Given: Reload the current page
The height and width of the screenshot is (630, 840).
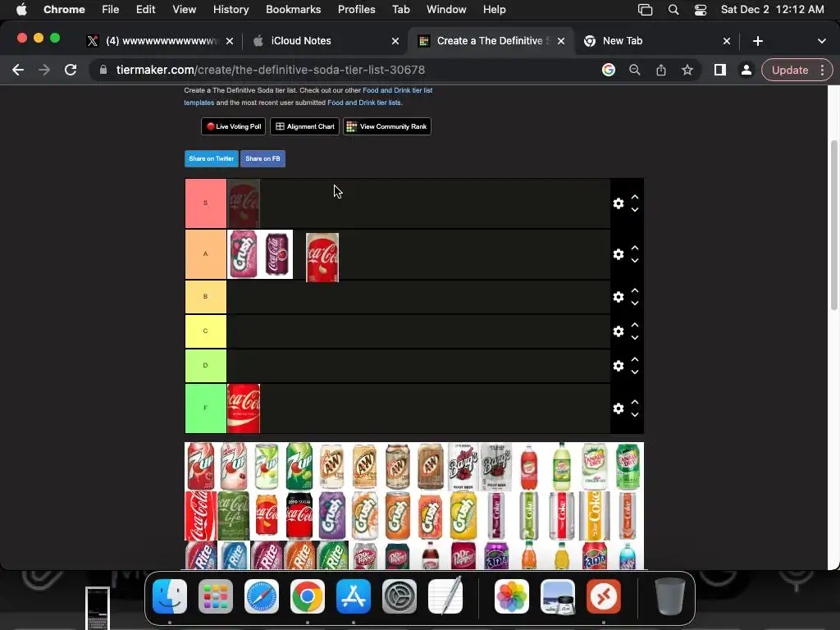Looking at the screenshot, I should (71, 71).
